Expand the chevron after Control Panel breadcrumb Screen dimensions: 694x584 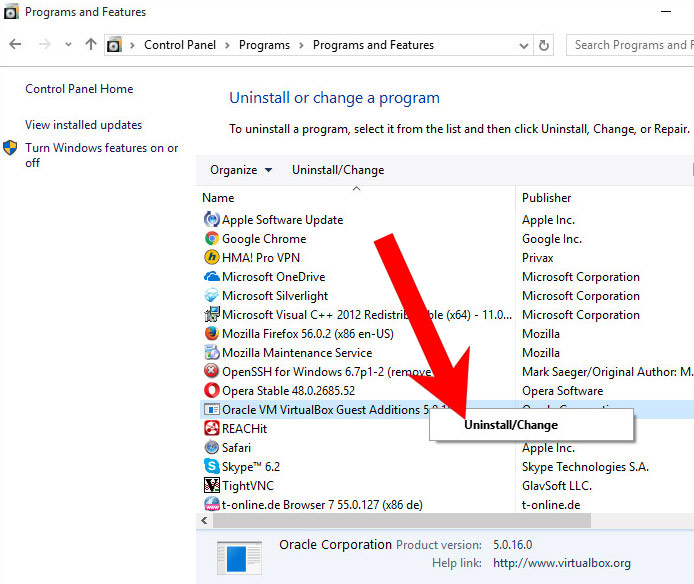click(227, 45)
